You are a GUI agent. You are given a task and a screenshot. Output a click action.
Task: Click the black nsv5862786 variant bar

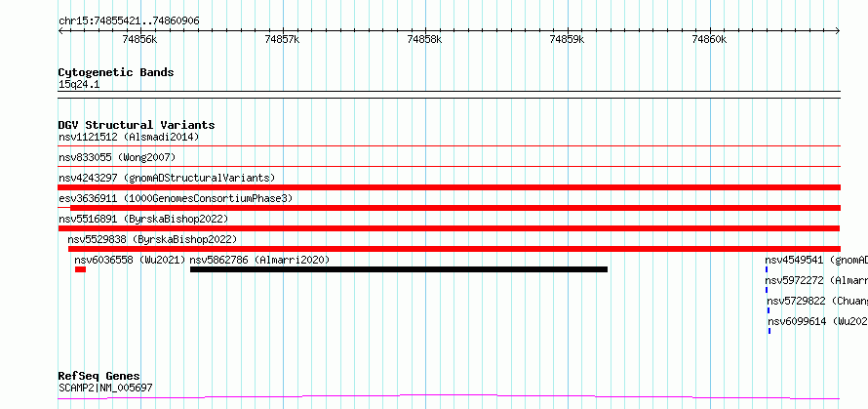(x=399, y=269)
